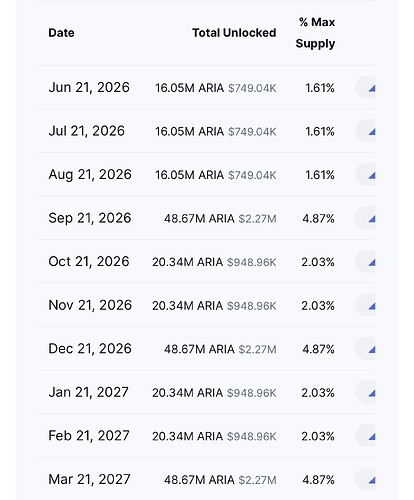Click blue triangle icon in Jun 21, 2026 row

pos(372,88)
